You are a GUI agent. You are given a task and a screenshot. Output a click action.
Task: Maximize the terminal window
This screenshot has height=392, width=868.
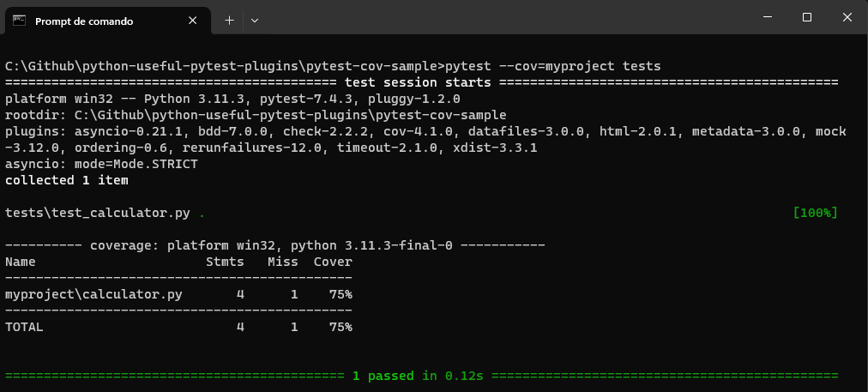806,18
